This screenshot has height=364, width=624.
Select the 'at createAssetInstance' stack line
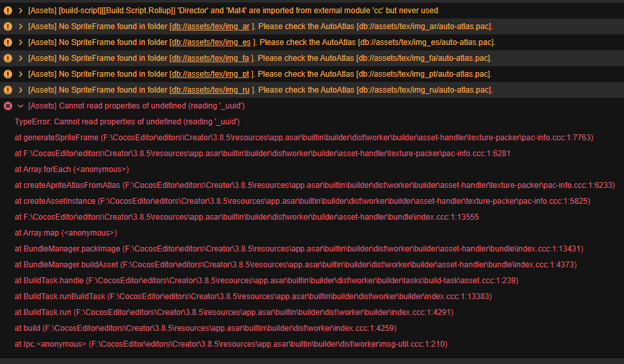point(302,201)
